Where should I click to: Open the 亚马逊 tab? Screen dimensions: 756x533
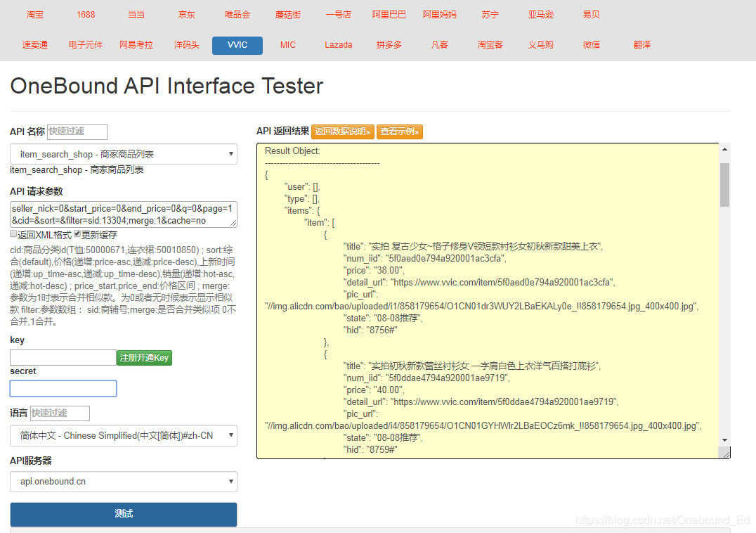tap(541, 15)
